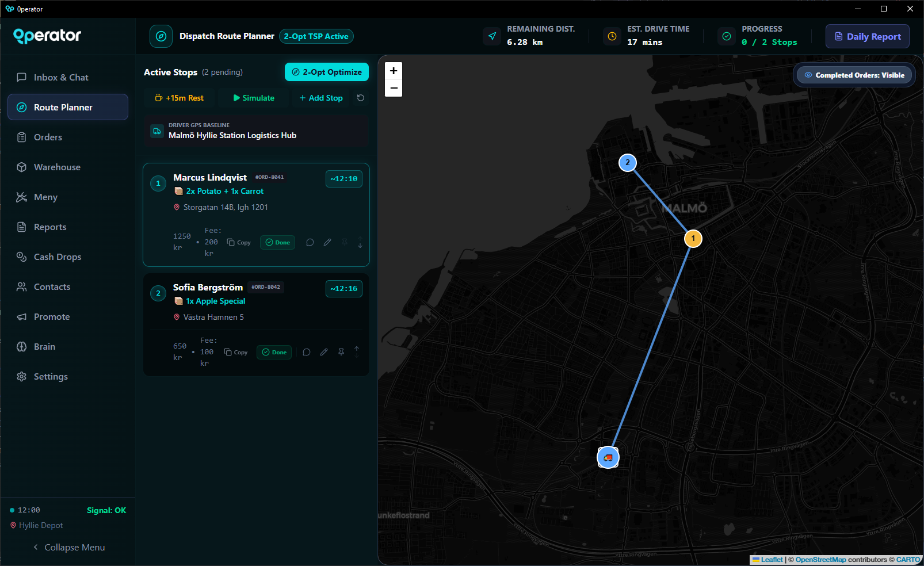Viewport: 924px width, 566px height.
Task: Add a 15 minute rest
Action: [x=179, y=98]
